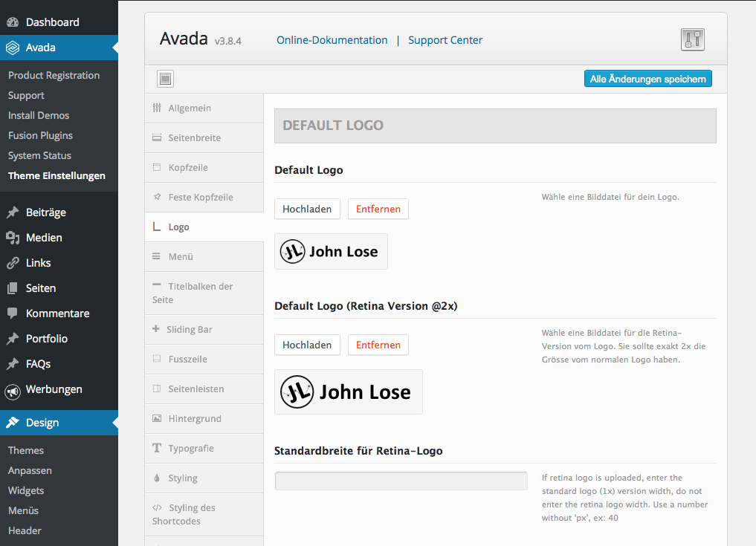Image resolution: width=756 pixels, height=546 pixels.
Task: Click the Beiträge pin icon
Action: (x=13, y=212)
